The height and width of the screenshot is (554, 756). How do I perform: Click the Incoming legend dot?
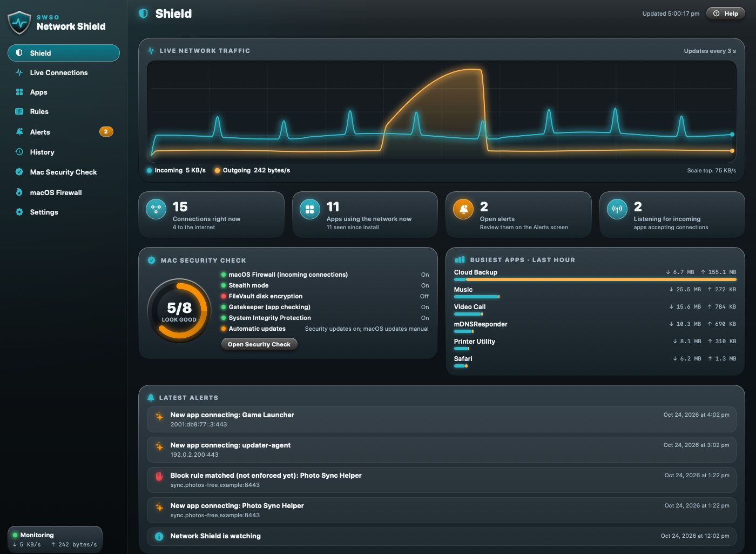149,170
